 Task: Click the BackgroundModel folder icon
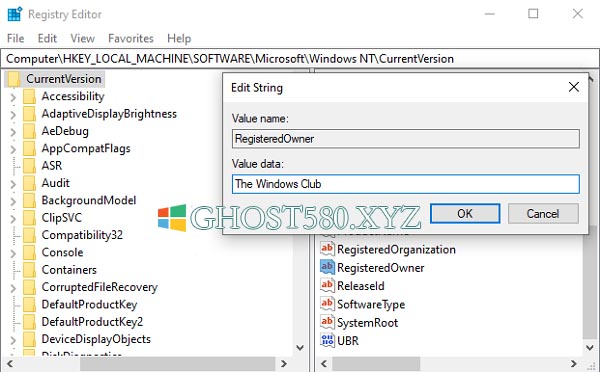tap(29, 201)
